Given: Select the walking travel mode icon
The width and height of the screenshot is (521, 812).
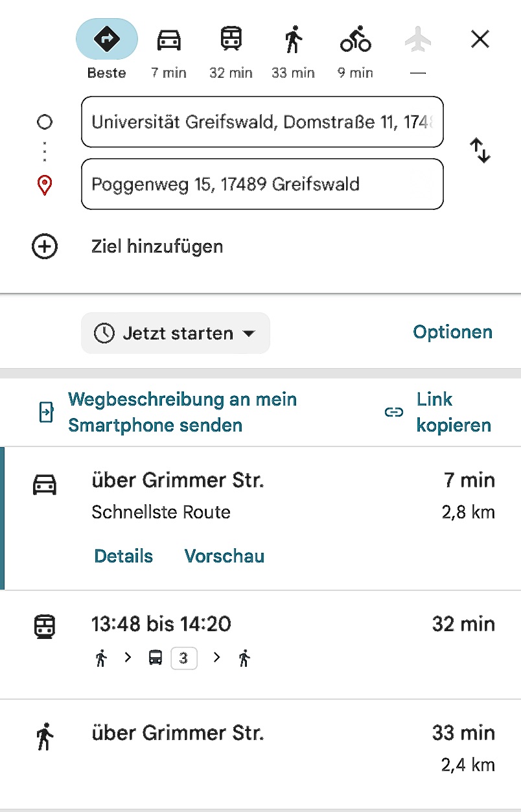Looking at the screenshot, I should point(293,40).
